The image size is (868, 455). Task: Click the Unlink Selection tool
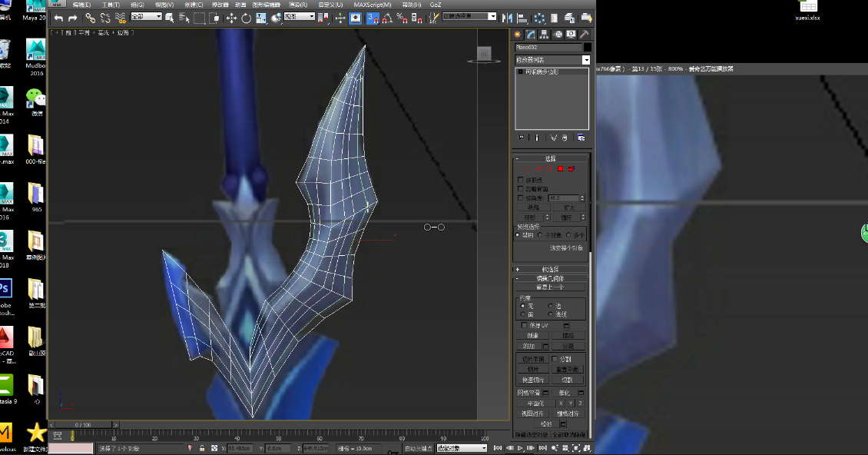pos(105,18)
